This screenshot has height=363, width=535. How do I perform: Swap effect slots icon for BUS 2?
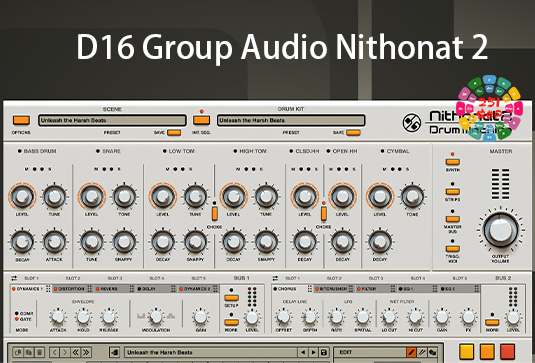click(275, 278)
